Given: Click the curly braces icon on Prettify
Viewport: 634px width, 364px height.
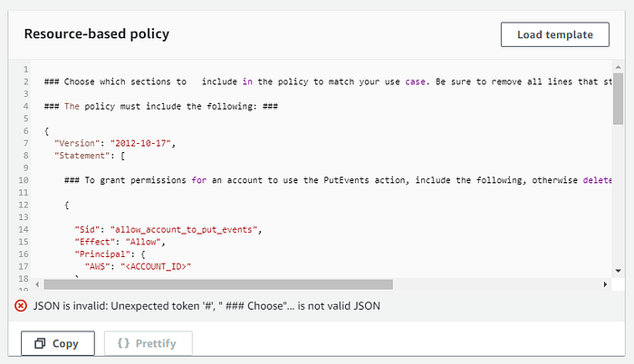Looking at the screenshot, I should [x=123, y=343].
